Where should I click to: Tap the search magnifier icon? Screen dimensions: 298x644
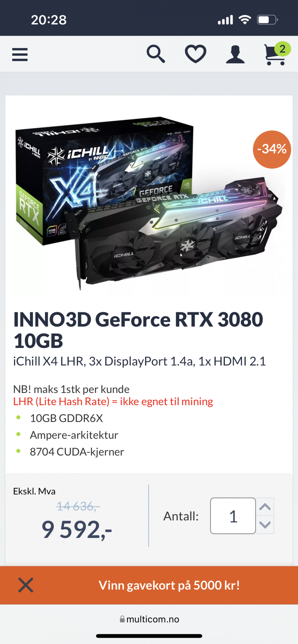point(156,54)
